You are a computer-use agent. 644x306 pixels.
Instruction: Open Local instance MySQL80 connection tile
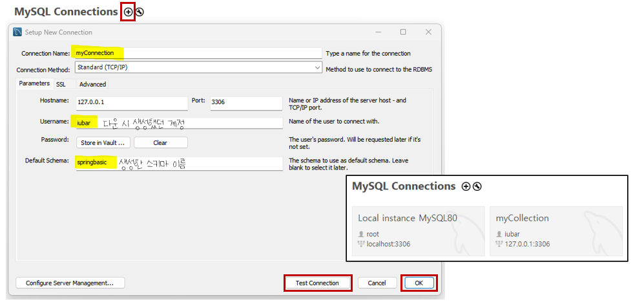coord(418,231)
